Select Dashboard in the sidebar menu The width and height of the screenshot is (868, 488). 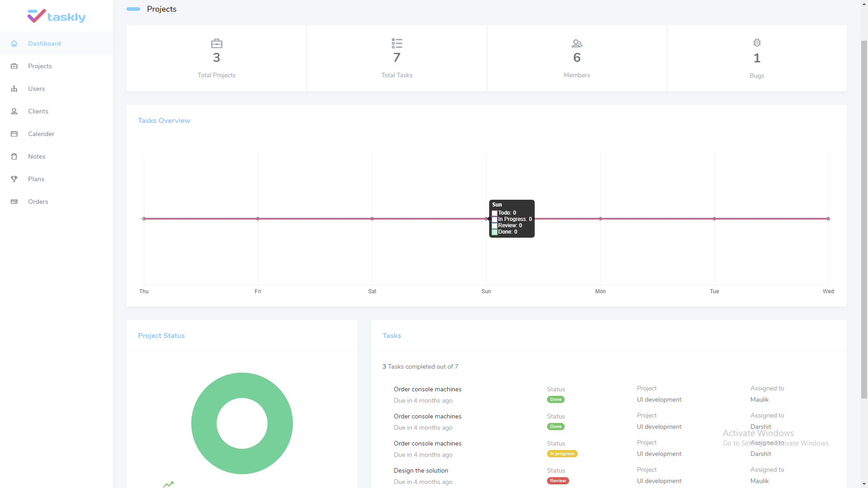[44, 43]
